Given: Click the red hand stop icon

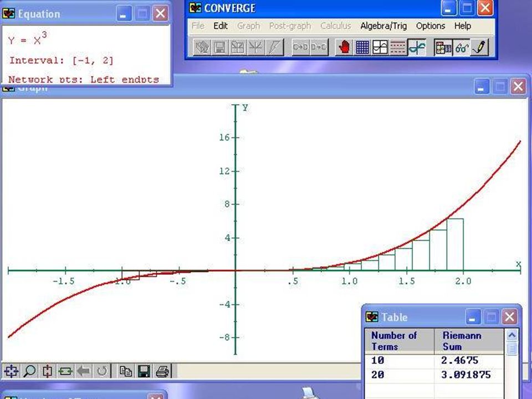Looking at the screenshot, I should pos(344,48).
